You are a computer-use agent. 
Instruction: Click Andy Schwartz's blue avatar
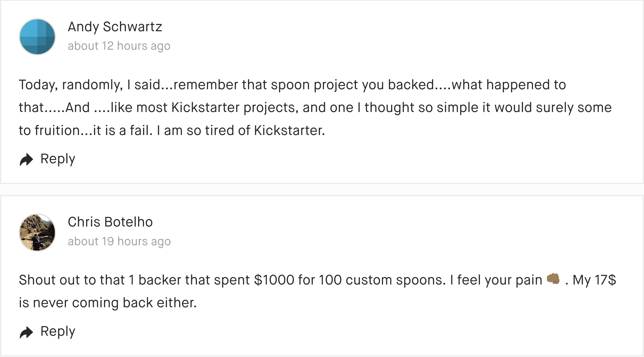coord(37,36)
